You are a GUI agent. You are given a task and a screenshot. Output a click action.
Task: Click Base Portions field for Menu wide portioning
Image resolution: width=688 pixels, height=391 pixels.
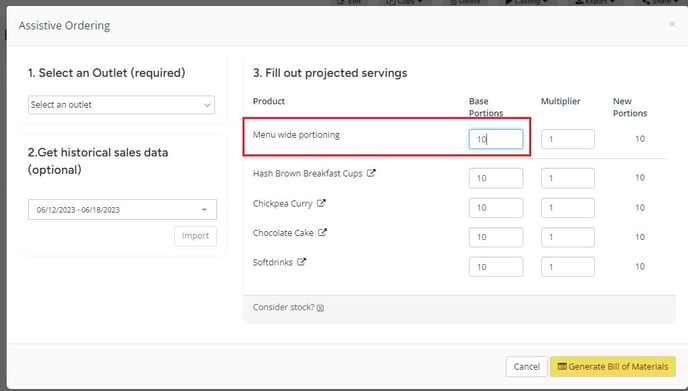click(496, 139)
